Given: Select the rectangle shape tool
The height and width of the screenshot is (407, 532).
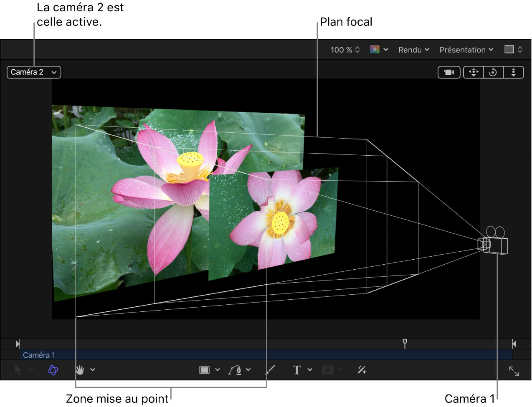Looking at the screenshot, I should point(205,370).
